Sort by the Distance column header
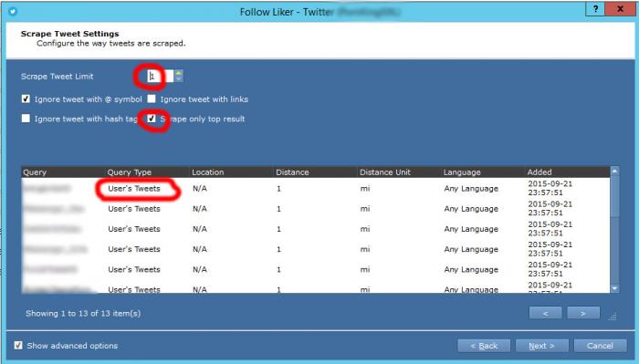Image resolution: width=639 pixels, height=364 pixels. (316, 172)
